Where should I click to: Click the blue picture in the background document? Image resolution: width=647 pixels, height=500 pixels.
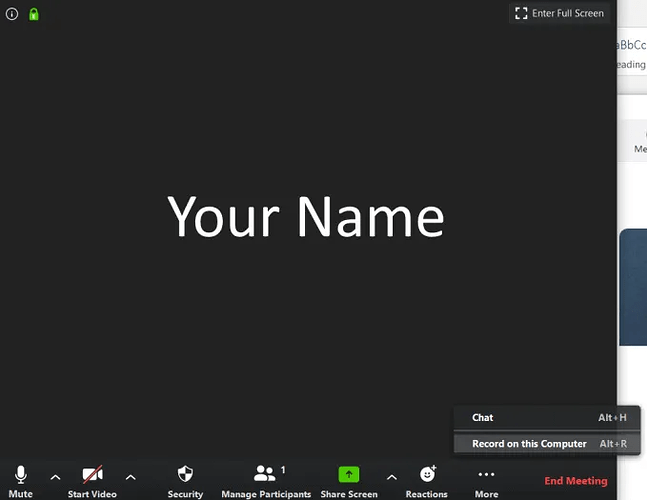coord(633,287)
